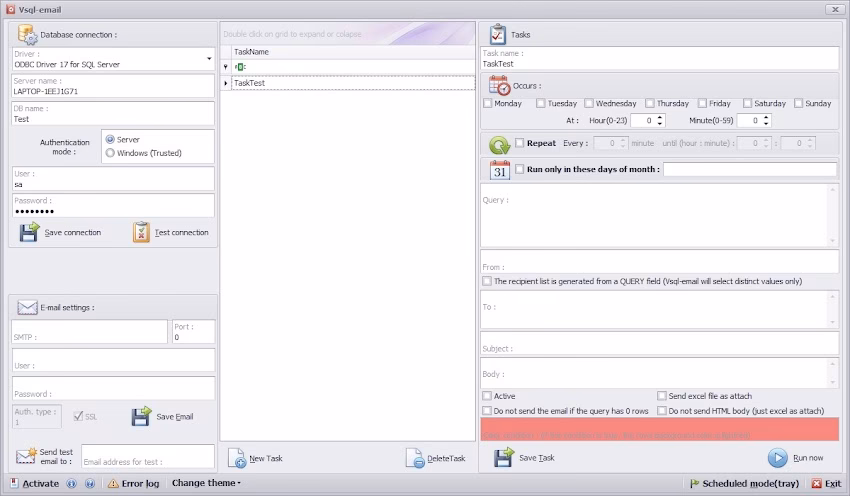
Task: Click the Test connection hourglass icon
Action: pos(141,232)
